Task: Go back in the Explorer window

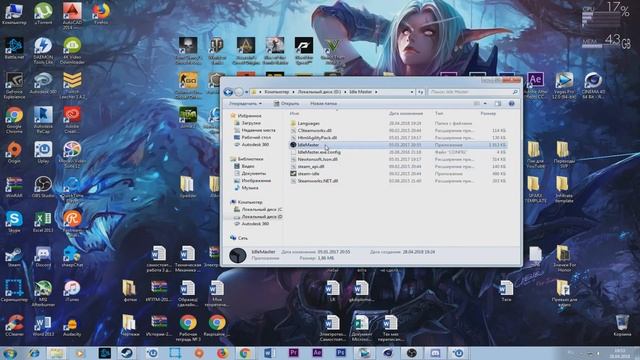Action: click(x=228, y=92)
